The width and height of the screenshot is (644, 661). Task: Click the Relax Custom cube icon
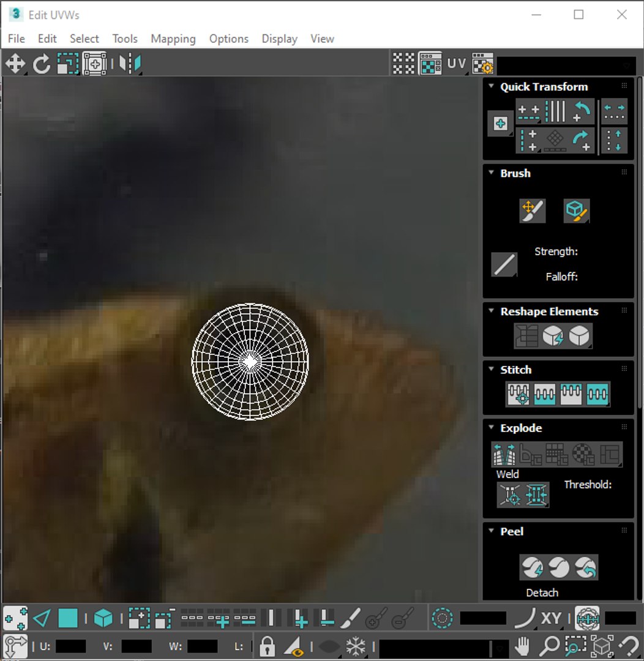click(x=579, y=336)
